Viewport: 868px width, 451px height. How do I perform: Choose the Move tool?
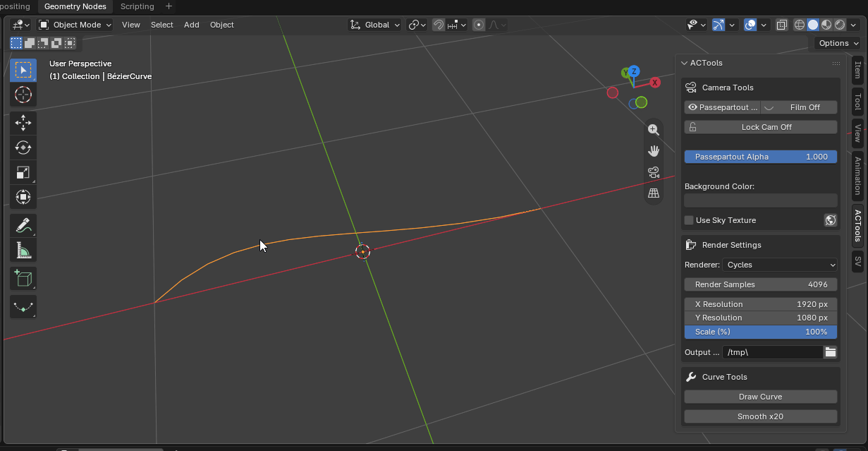(23, 123)
